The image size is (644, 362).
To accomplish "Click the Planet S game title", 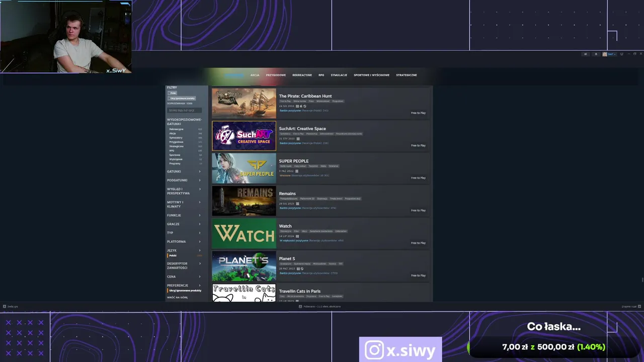I will [x=287, y=258].
